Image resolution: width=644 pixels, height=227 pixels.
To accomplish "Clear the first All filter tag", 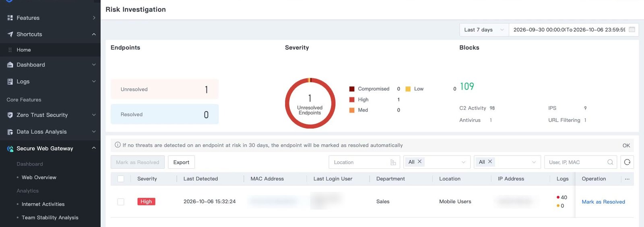I will (x=419, y=162).
